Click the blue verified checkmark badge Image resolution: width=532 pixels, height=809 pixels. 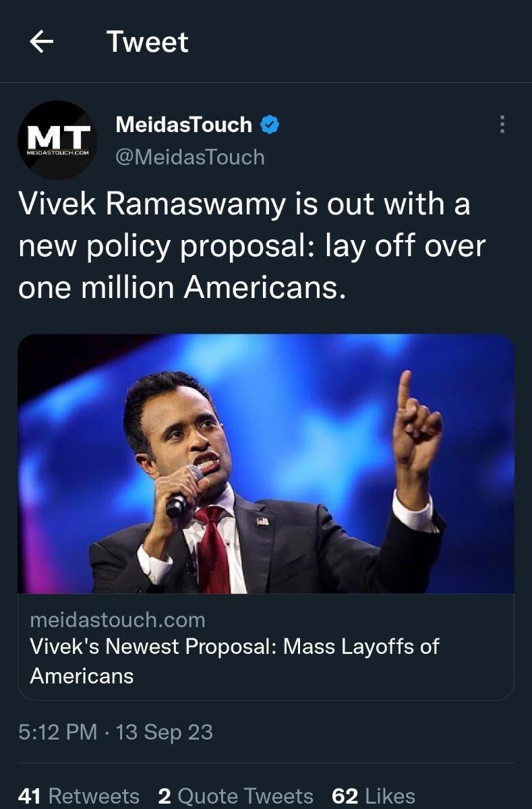(x=270, y=125)
